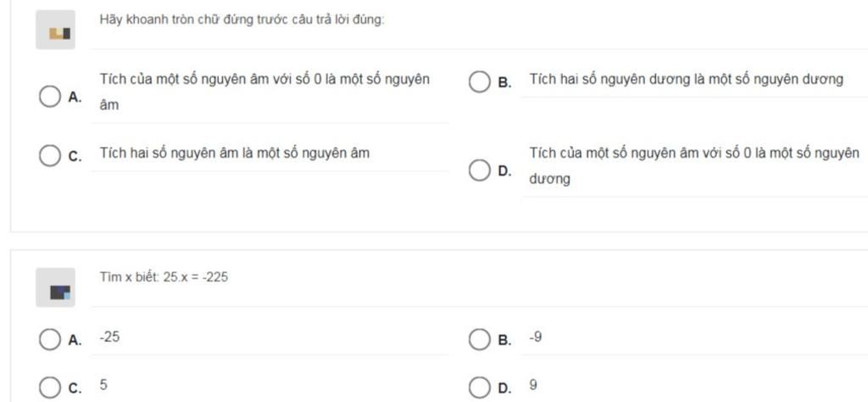Click the prompt 'Hãy khoanh tròn chữ đứng trước câu trả lời đúng'
868x402 pixels.
242,20
